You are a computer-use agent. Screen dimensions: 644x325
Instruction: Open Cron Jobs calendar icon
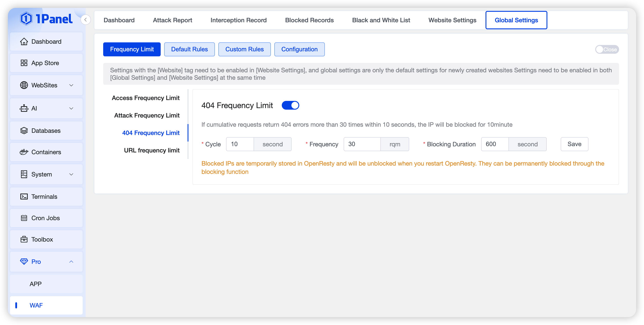click(x=24, y=218)
